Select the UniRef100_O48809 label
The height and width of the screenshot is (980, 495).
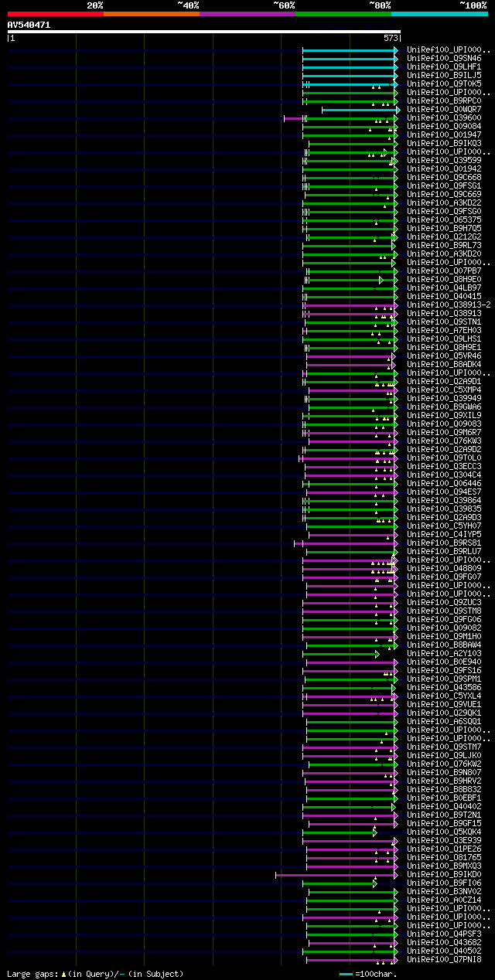pyautogui.click(x=444, y=568)
